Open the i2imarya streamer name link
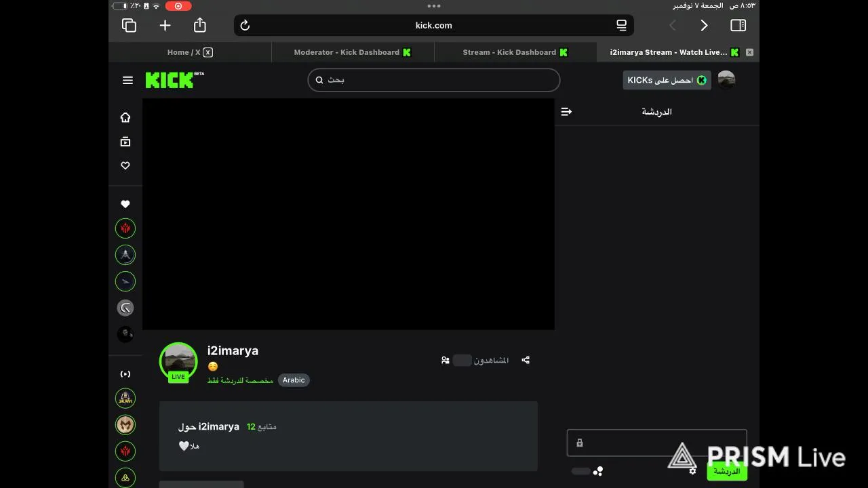868x488 pixels. coord(233,350)
